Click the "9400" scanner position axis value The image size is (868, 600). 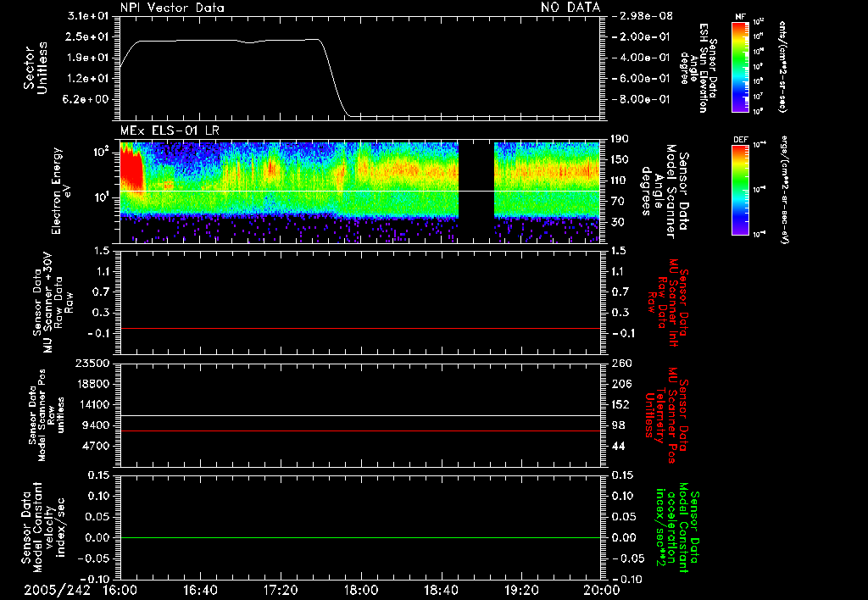coord(97,425)
